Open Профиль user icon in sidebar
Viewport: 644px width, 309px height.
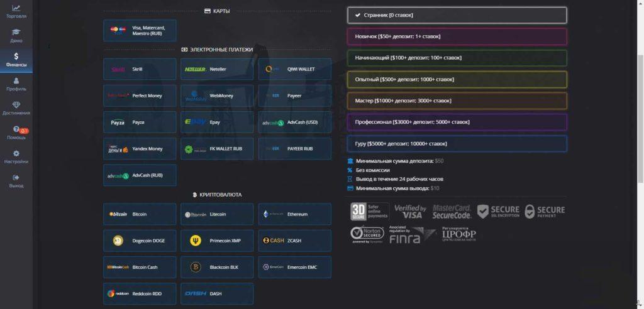coord(16,80)
